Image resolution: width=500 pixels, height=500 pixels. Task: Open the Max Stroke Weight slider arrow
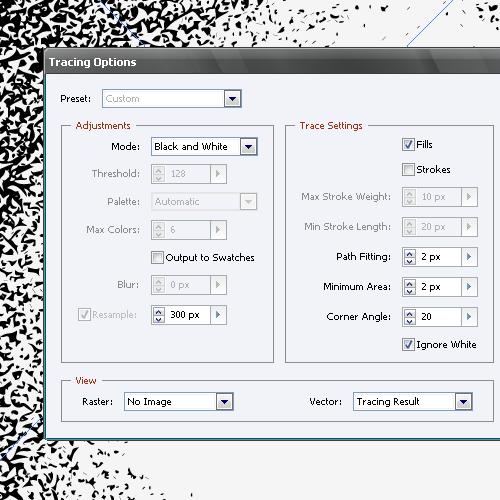coord(469,197)
